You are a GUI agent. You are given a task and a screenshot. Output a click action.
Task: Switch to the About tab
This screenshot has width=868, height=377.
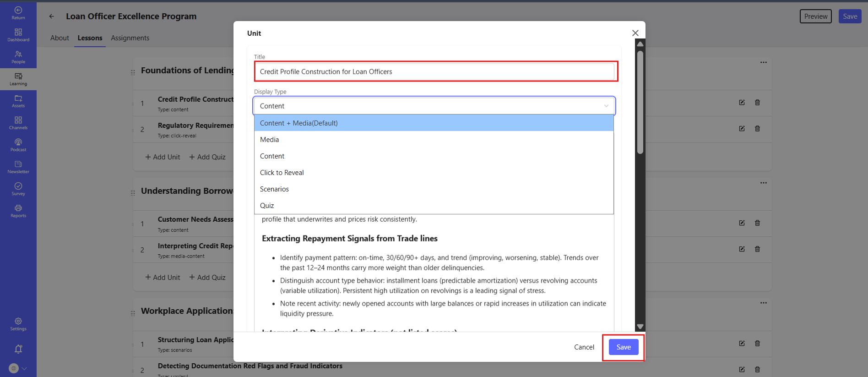pos(60,38)
